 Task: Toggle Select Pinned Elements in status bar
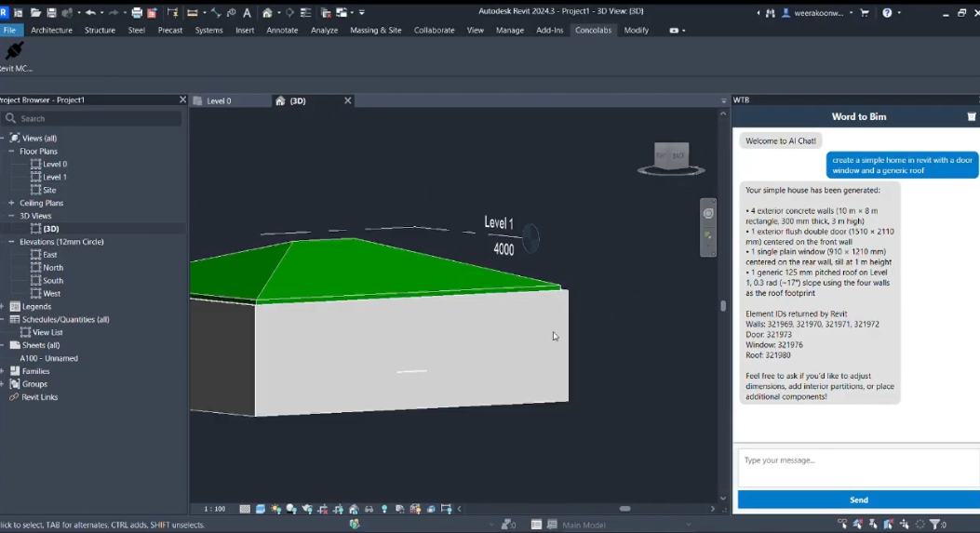click(x=873, y=525)
